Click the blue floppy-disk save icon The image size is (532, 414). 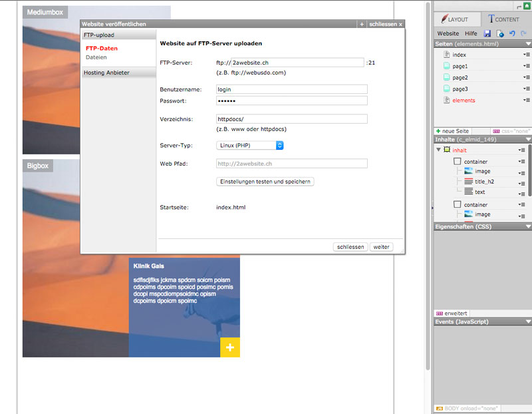click(487, 33)
